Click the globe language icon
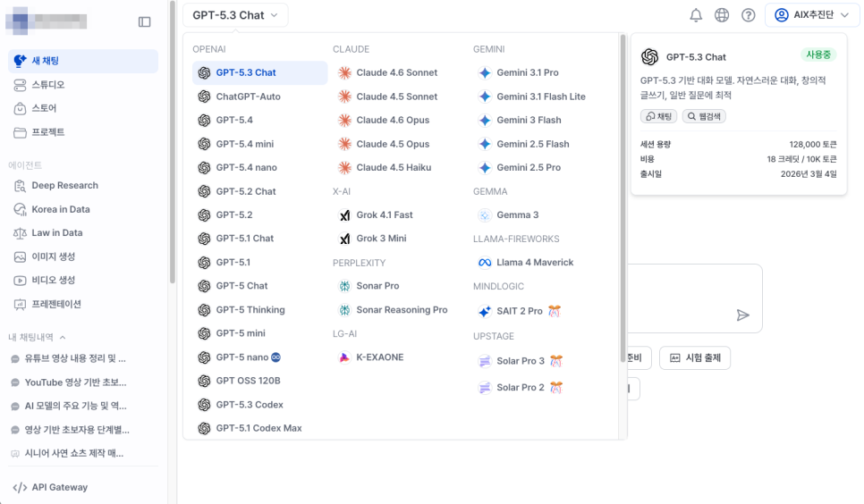This screenshot has height=504, width=864. point(722,15)
